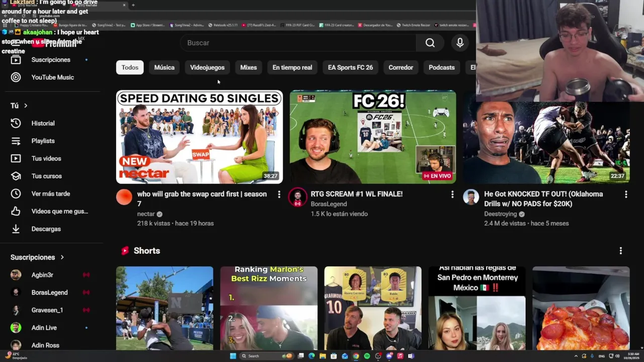Expand the Suscripciones channel list heading
The image size is (644, 362).
point(37,257)
